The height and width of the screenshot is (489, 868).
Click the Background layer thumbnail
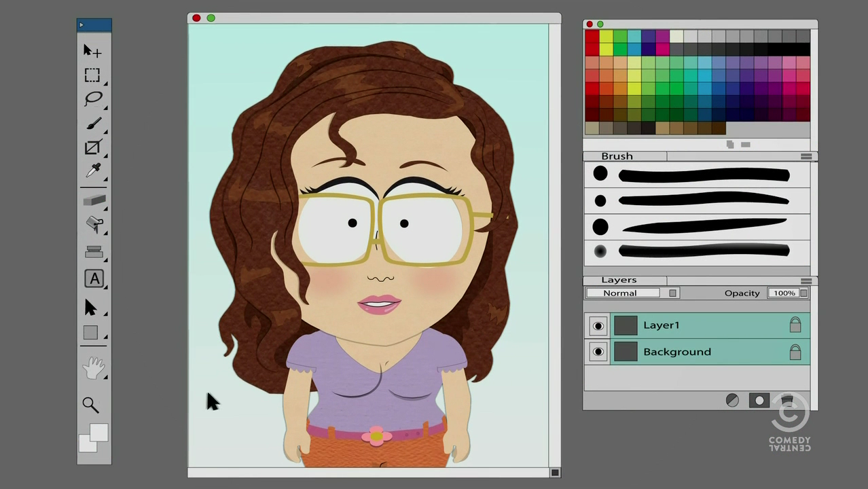click(626, 352)
